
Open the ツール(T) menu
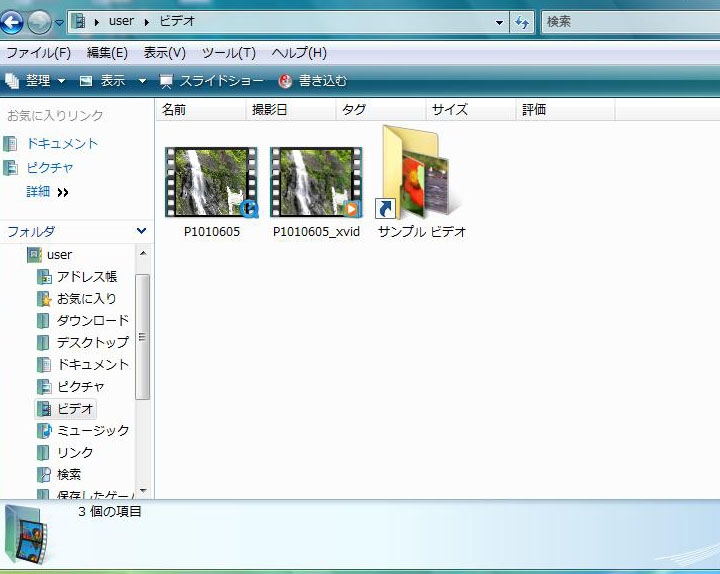tap(229, 53)
